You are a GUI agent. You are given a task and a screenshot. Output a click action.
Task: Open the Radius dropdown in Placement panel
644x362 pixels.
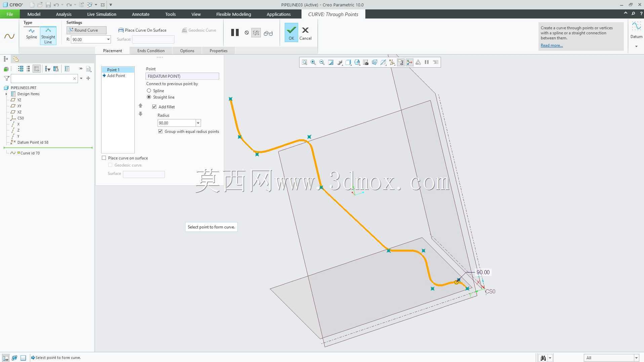(198, 123)
